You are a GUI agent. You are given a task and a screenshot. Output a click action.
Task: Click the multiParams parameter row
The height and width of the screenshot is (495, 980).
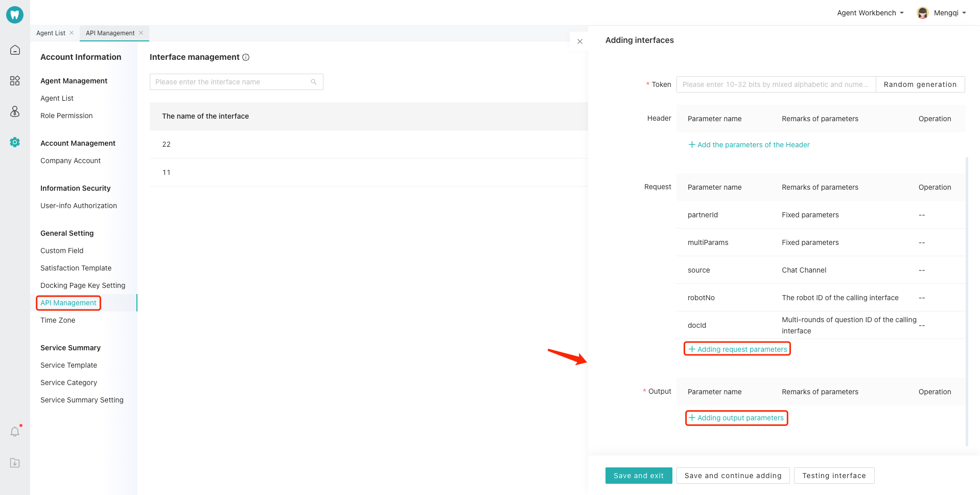(821, 242)
